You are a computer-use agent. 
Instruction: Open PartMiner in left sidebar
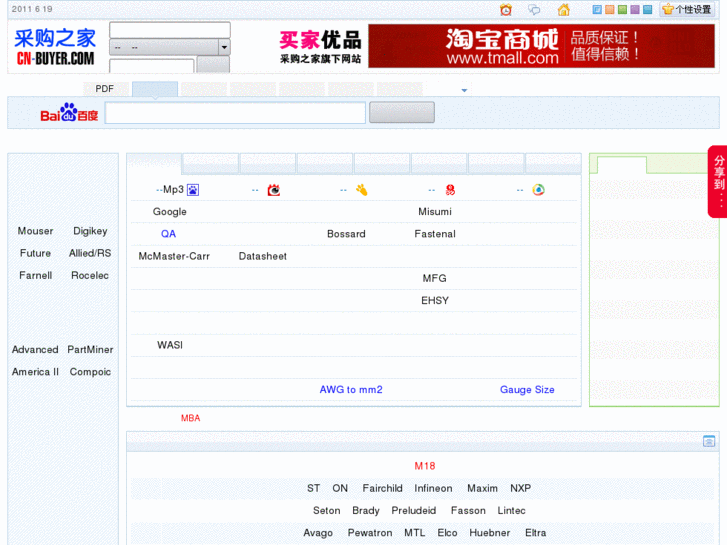tap(90, 350)
